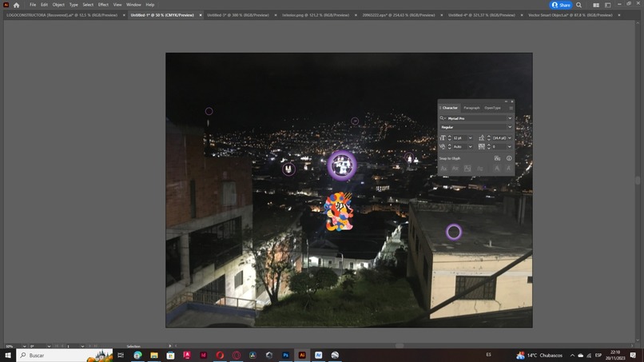Switch to OpenType panel tab

(x=492, y=108)
